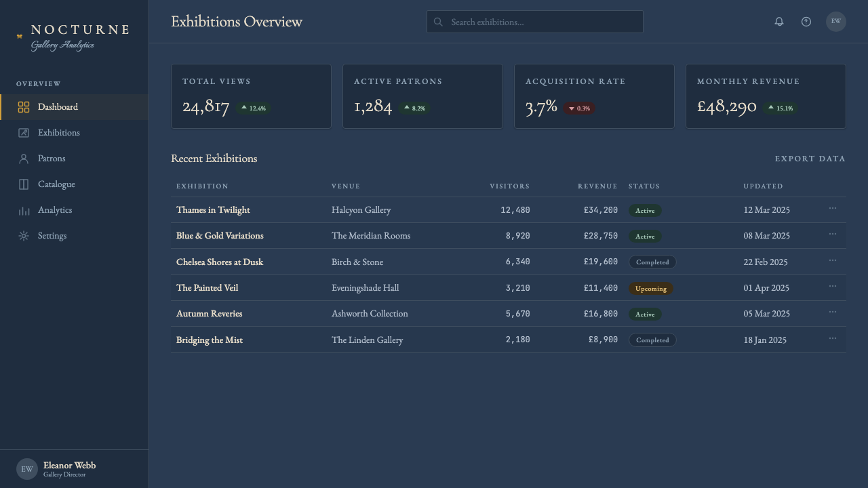Open the notifications bell icon
Screen dimensions: 868x488
[779, 22]
